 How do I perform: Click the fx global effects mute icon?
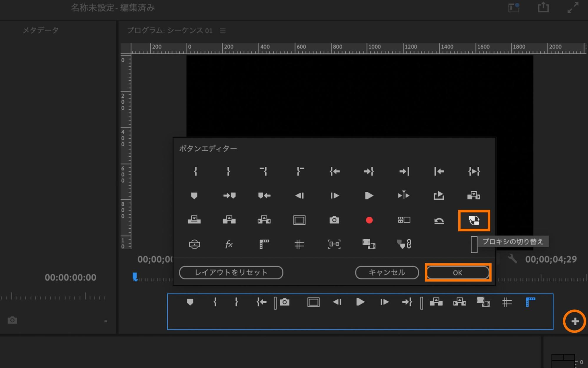tap(229, 244)
